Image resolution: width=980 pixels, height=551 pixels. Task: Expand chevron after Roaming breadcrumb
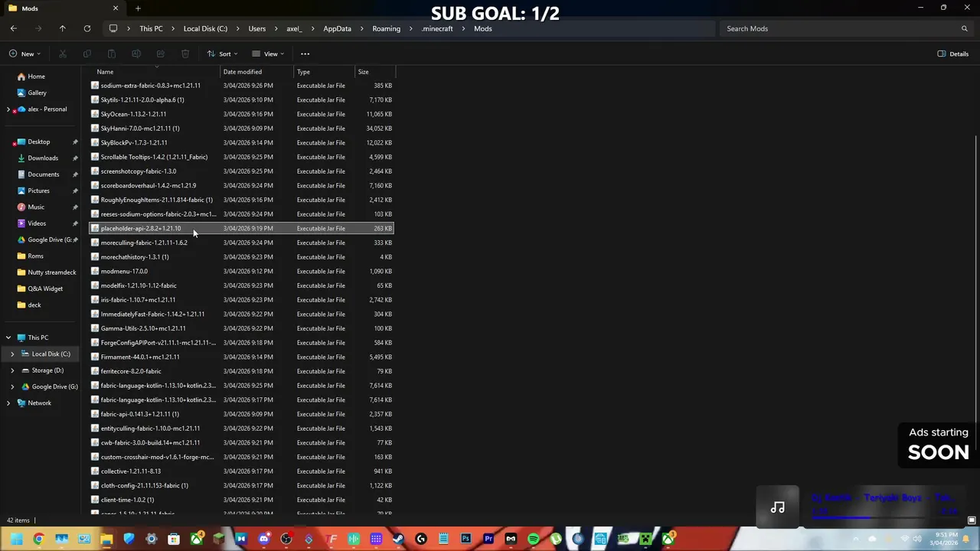click(x=410, y=28)
